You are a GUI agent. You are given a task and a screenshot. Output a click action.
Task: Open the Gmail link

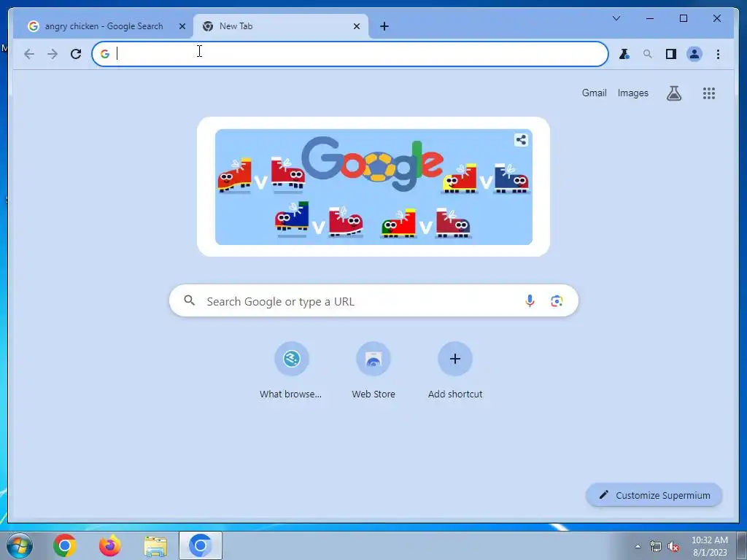594,93
